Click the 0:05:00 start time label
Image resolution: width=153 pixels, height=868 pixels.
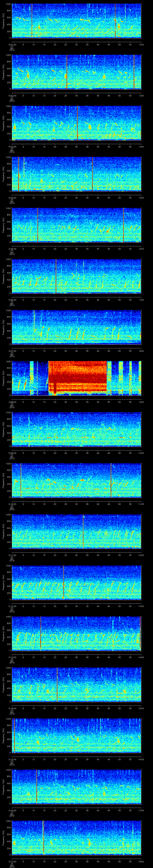(x=12, y=249)
